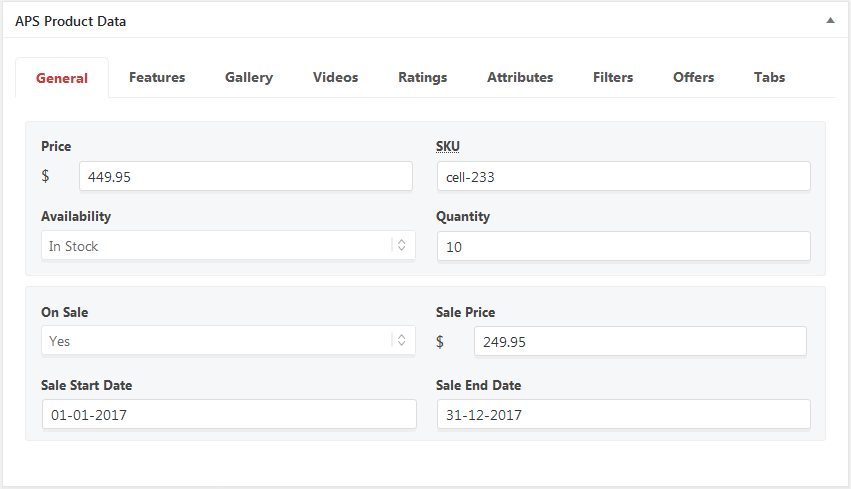Open the Gallery tab

(x=249, y=78)
